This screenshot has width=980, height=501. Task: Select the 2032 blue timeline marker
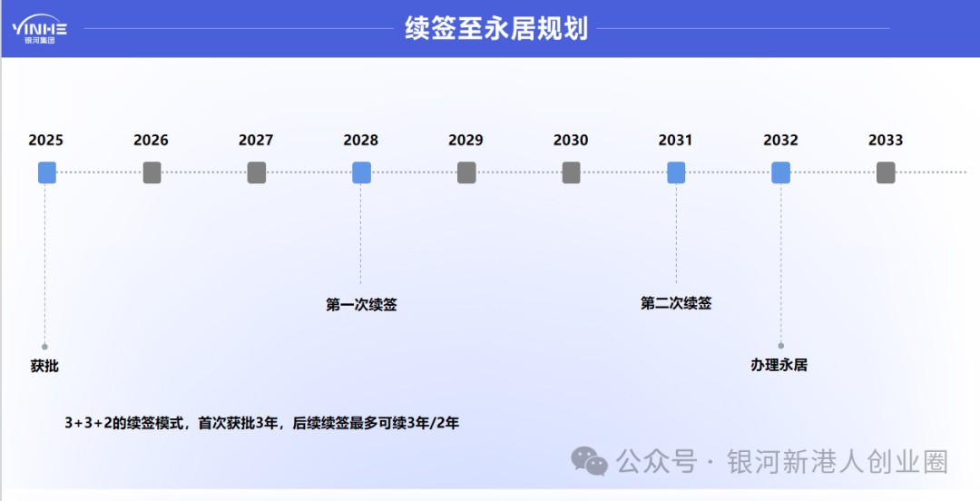coord(780,172)
